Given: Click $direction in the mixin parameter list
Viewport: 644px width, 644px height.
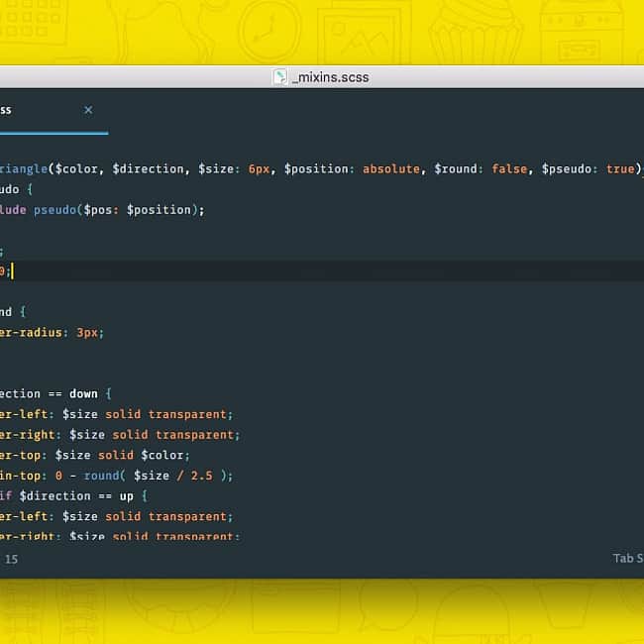Looking at the screenshot, I should [x=148, y=168].
